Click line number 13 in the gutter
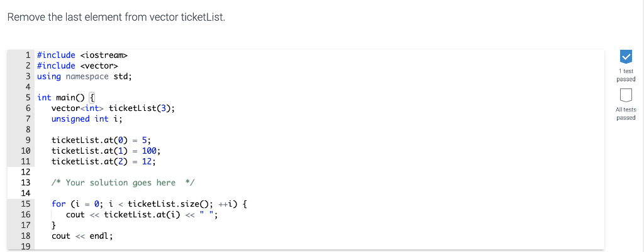 coord(25,183)
